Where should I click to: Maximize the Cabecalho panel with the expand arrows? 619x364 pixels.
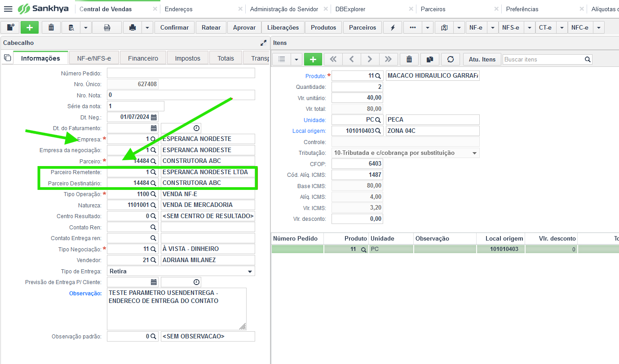coord(263,43)
